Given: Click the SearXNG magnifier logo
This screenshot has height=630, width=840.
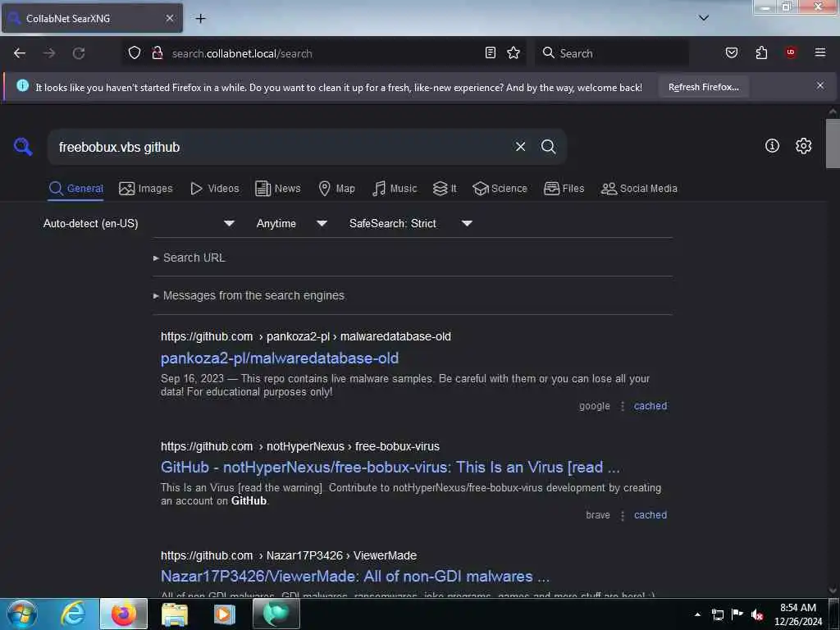Looking at the screenshot, I should [23, 146].
